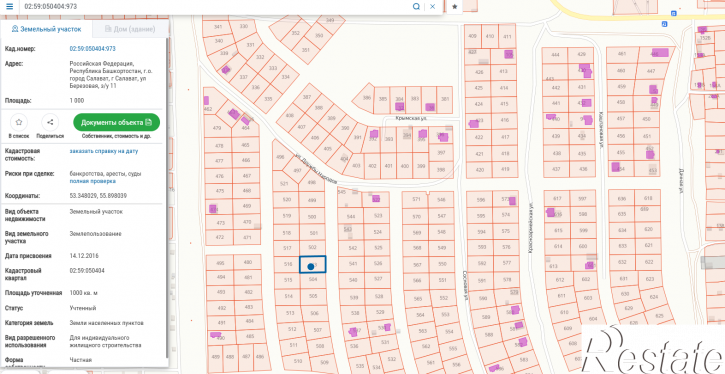
Task: Add parcel to list with star icon
Action: 19,123
